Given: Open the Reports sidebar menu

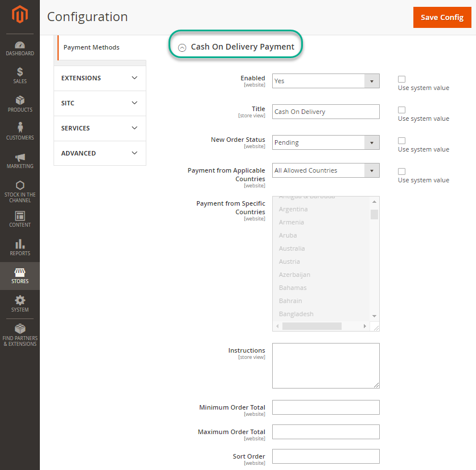Looking at the screenshot, I should (x=20, y=247).
